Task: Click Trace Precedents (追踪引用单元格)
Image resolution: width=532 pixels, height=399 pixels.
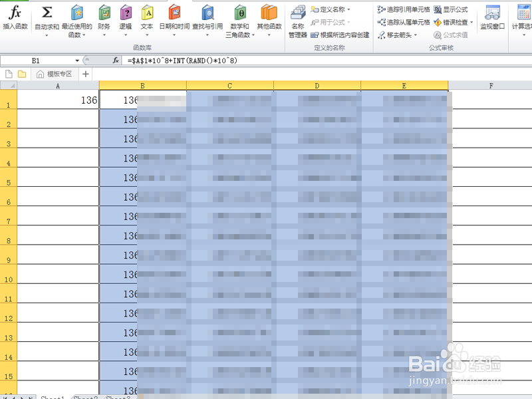Action: pyautogui.click(x=404, y=9)
